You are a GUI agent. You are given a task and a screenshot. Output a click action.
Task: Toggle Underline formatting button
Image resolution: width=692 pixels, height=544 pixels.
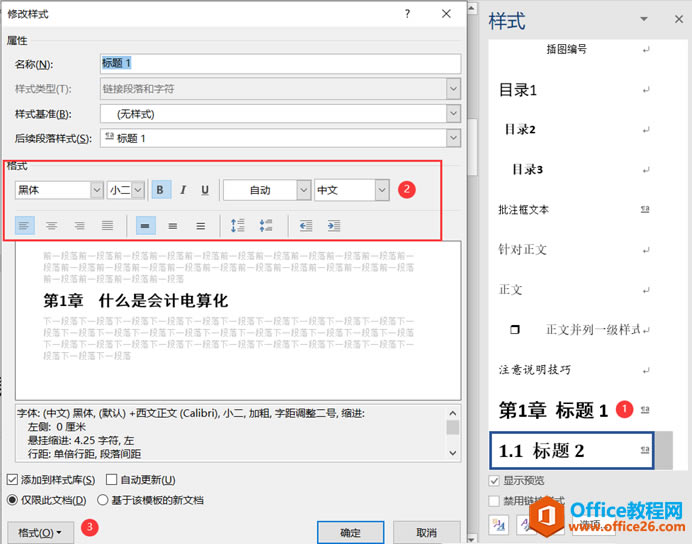tap(205, 190)
